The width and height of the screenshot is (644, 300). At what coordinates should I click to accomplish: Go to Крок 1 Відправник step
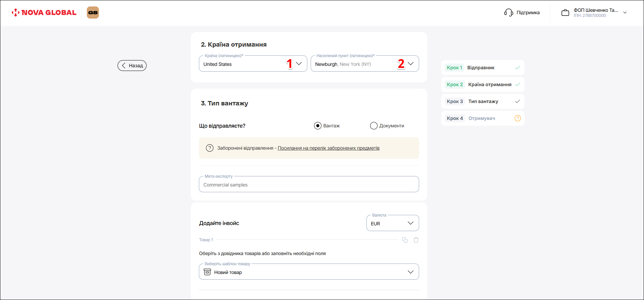pos(482,68)
